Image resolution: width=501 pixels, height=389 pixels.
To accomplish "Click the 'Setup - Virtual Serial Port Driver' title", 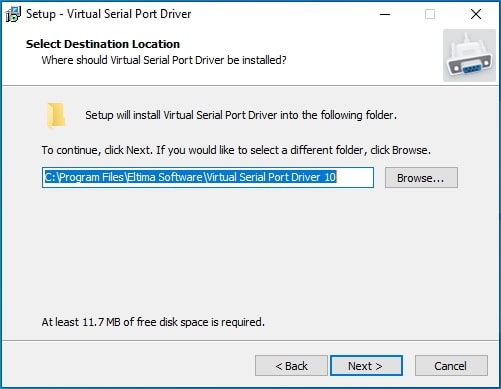I will pyautogui.click(x=109, y=14).
